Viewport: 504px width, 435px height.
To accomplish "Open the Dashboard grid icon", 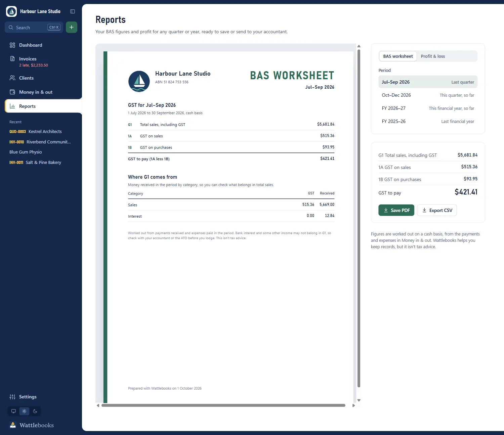I will [12, 45].
